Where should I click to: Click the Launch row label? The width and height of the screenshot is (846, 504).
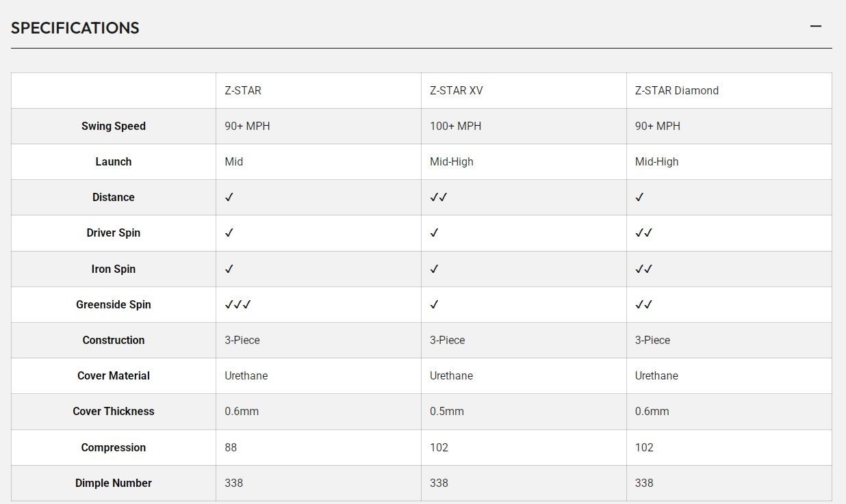(114, 161)
